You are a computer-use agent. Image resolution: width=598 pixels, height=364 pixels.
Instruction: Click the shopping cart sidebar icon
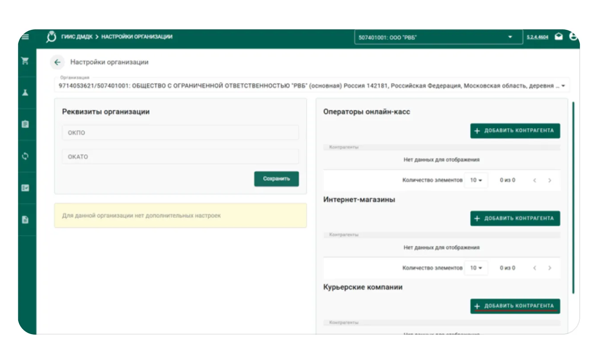pos(25,61)
